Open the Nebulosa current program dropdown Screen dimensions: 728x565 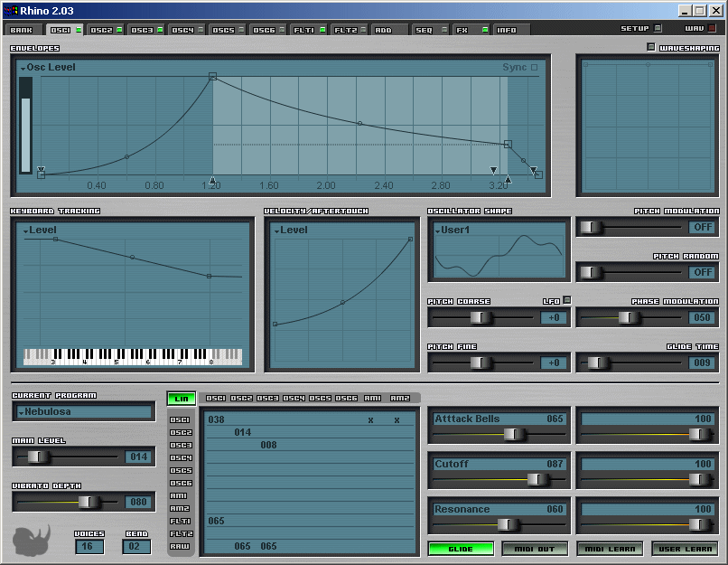(84, 411)
